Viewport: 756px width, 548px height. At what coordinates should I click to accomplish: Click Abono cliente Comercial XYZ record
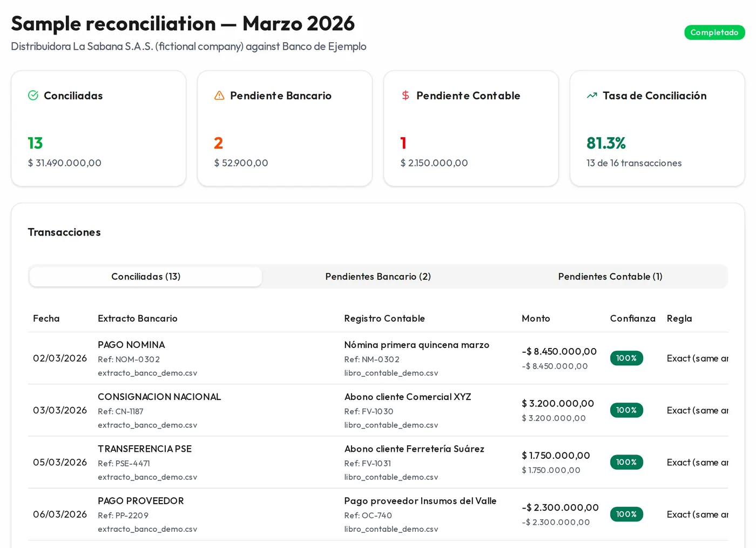(x=408, y=397)
